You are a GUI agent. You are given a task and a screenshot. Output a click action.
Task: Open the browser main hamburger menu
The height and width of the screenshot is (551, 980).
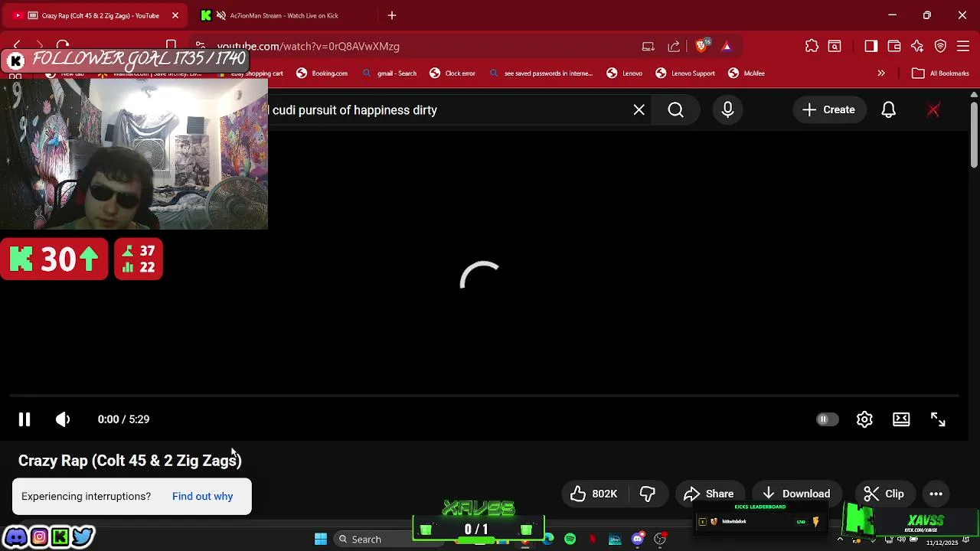tap(963, 46)
